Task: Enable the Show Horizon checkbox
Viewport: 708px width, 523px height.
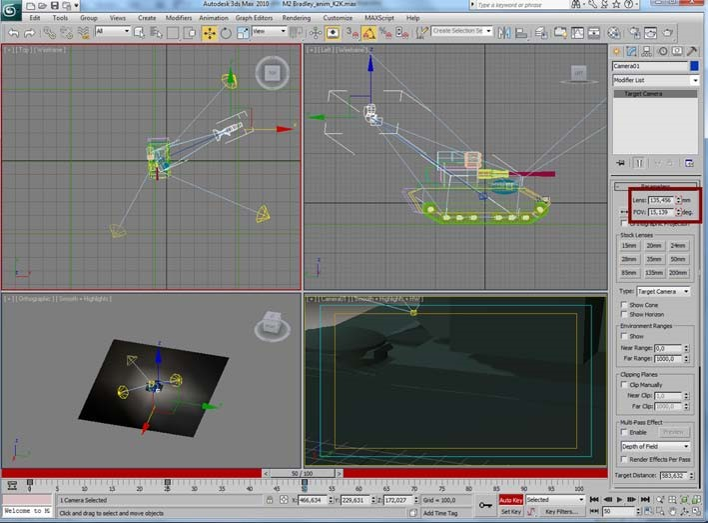Action: pos(624,314)
